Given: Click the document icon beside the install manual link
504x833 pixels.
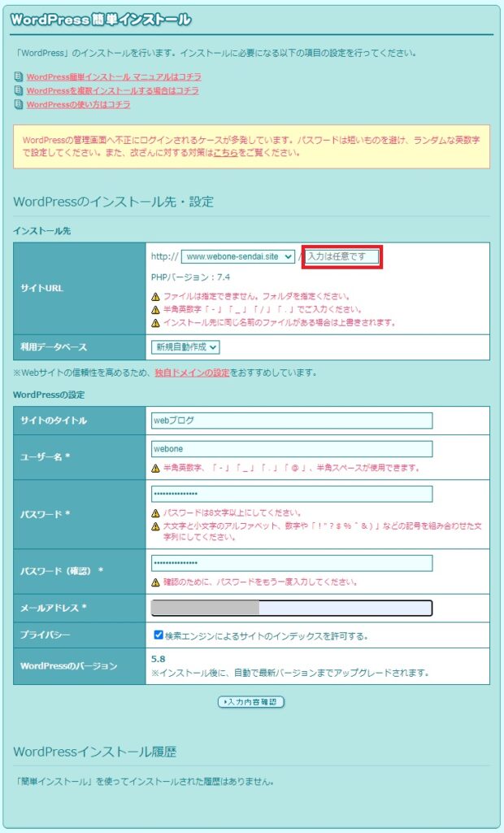Looking at the screenshot, I should [x=19, y=77].
